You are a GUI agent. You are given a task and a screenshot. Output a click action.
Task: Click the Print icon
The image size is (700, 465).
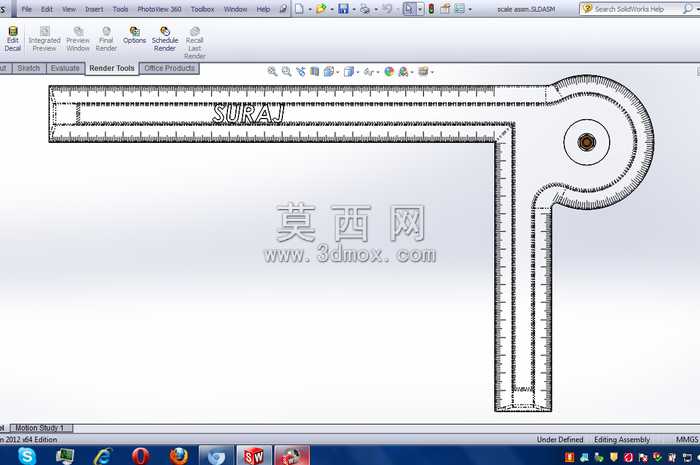[365, 8]
